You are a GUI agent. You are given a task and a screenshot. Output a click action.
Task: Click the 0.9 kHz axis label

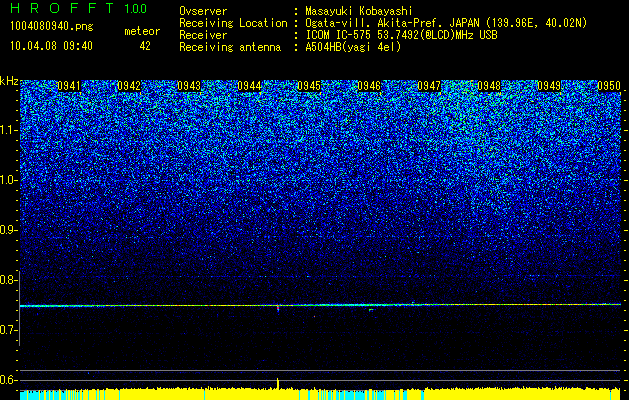[x=7, y=230]
